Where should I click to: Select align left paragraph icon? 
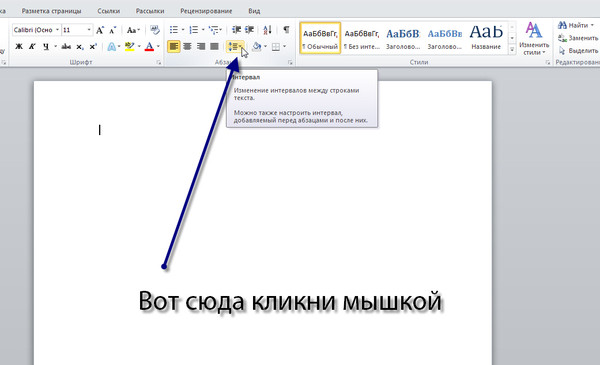coord(174,47)
